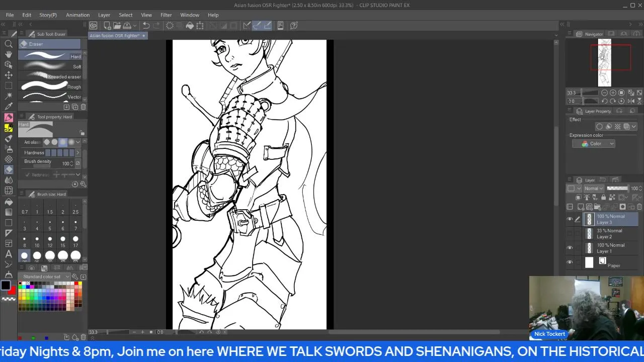Expand anti-aliasing options arrow

pyautogui.click(x=78, y=142)
